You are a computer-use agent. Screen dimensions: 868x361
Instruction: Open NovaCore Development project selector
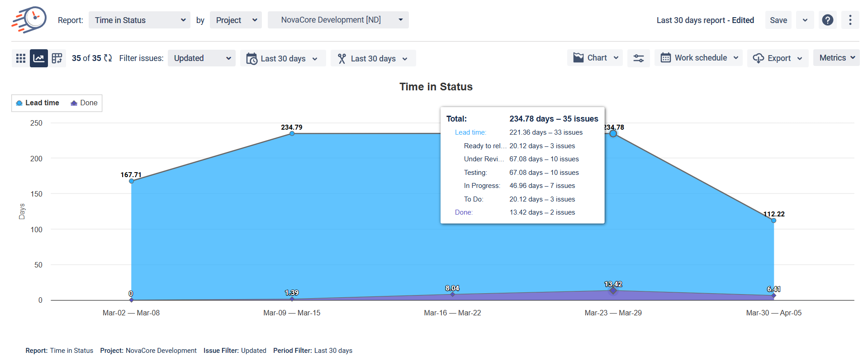coord(338,20)
